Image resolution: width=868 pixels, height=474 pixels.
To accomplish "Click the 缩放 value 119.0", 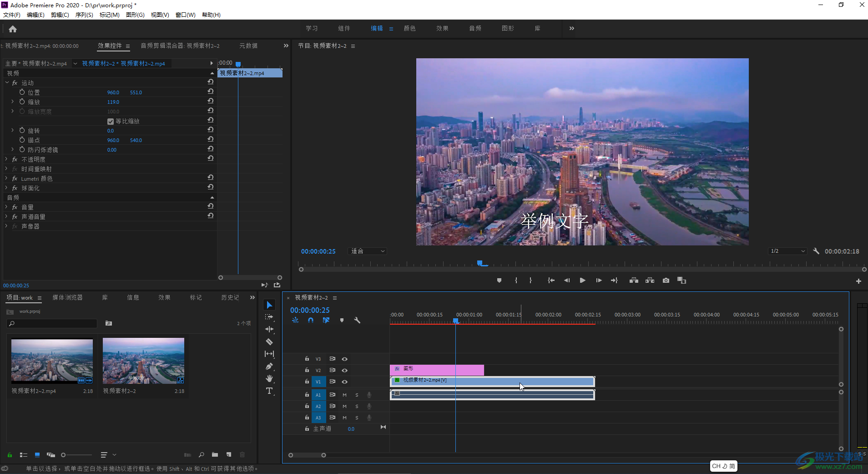I will [x=113, y=102].
